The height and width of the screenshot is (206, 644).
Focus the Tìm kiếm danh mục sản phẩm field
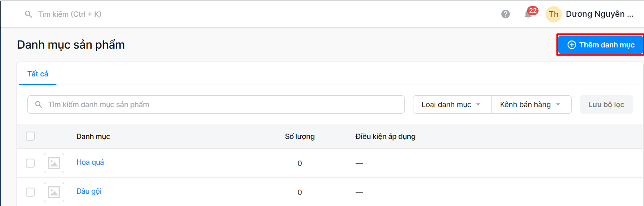[x=221, y=105]
